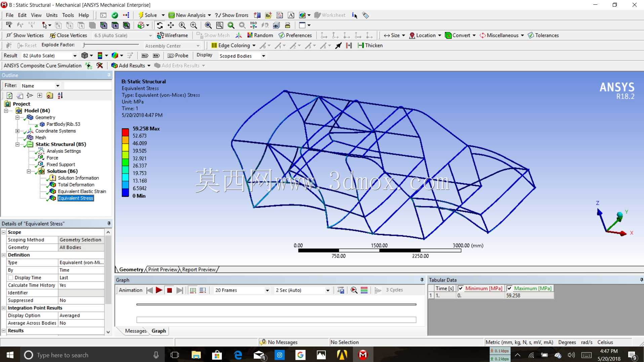Open the Result scale dropdown
The height and width of the screenshot is (362, 644).
(x=75, y=56)
